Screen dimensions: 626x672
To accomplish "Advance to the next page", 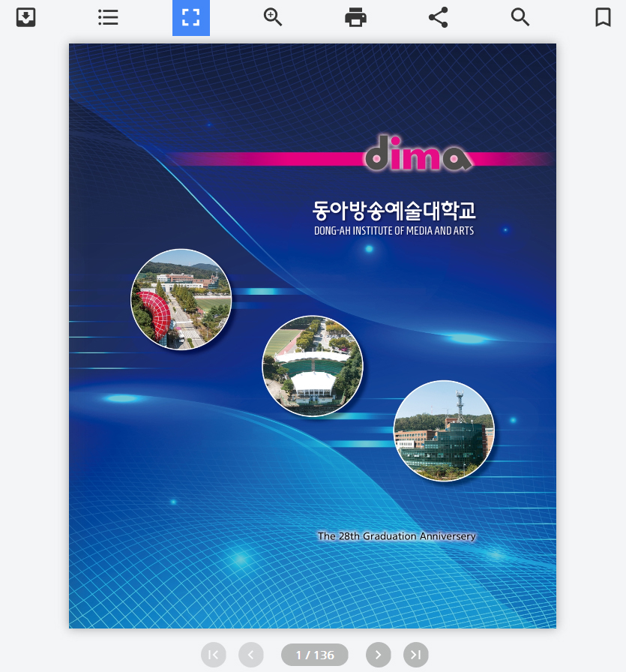I will (x=379, y=655).
